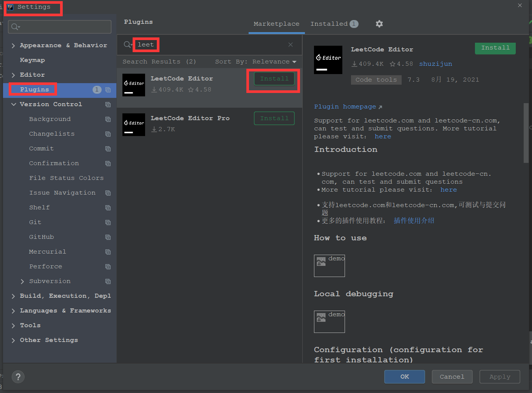Click the project-level icon beside Perforce
The image size is (532, 393).
click(108, 266)
